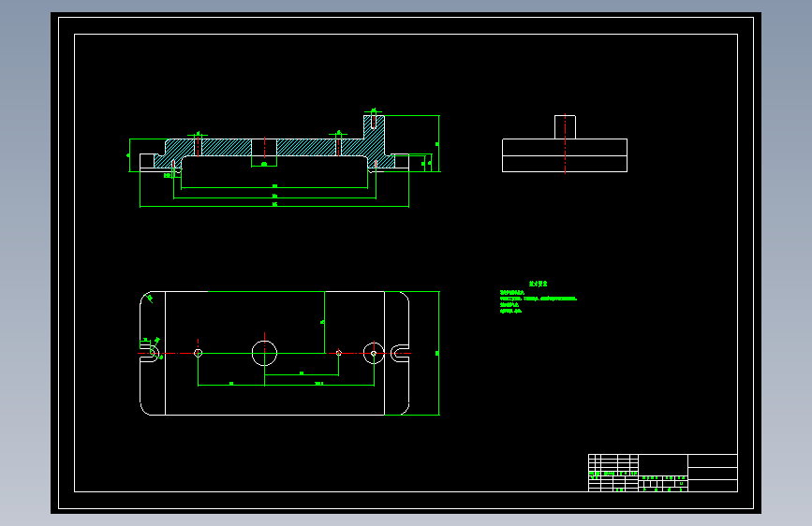Click the open center bore in the section view

coord(264,148)
